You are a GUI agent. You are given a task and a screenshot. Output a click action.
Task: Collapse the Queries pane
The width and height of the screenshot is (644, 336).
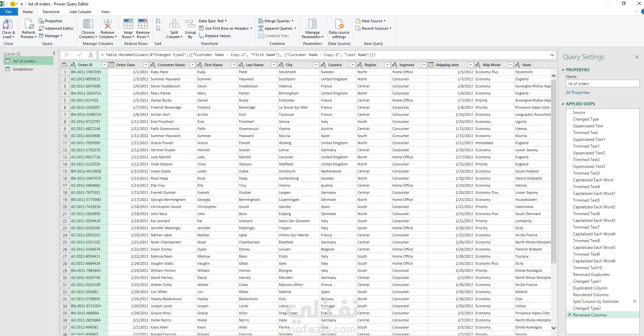[x=54, y=53]
